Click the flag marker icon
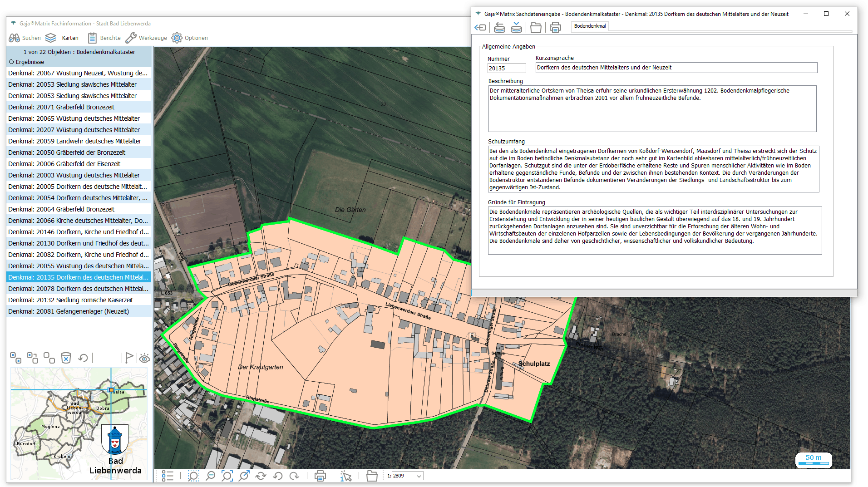The height and width of the screenshot is (487, 868). tap(129, 358)
